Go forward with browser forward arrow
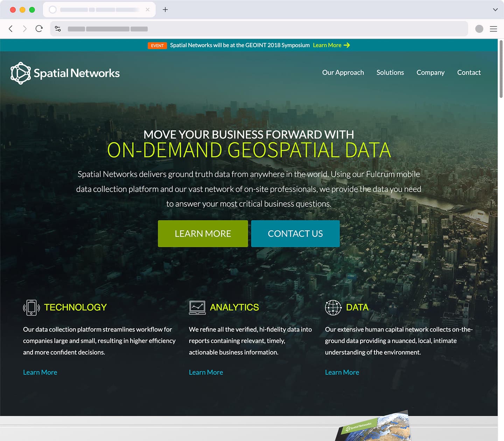This screenshot has width=504, height=441. point(24,29)
